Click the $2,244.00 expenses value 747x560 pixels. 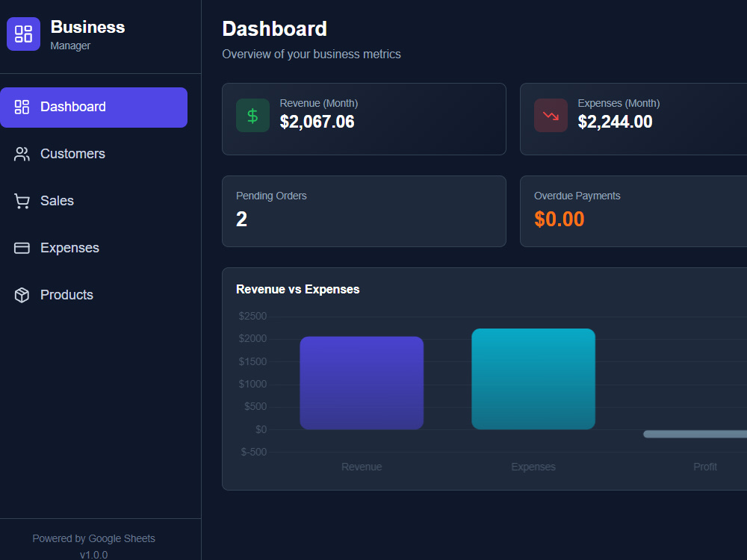click(x=615, y=122)
